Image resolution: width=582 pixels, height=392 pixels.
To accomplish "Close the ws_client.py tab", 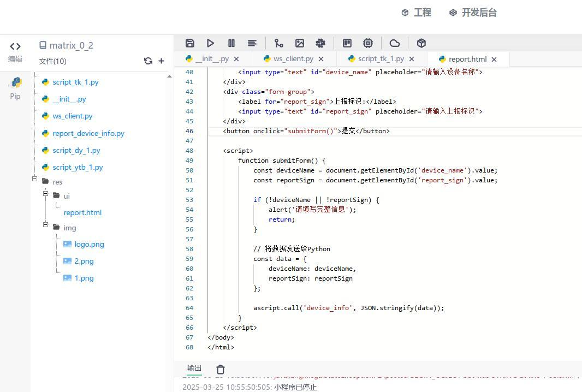I will click(x=321, y=59).
